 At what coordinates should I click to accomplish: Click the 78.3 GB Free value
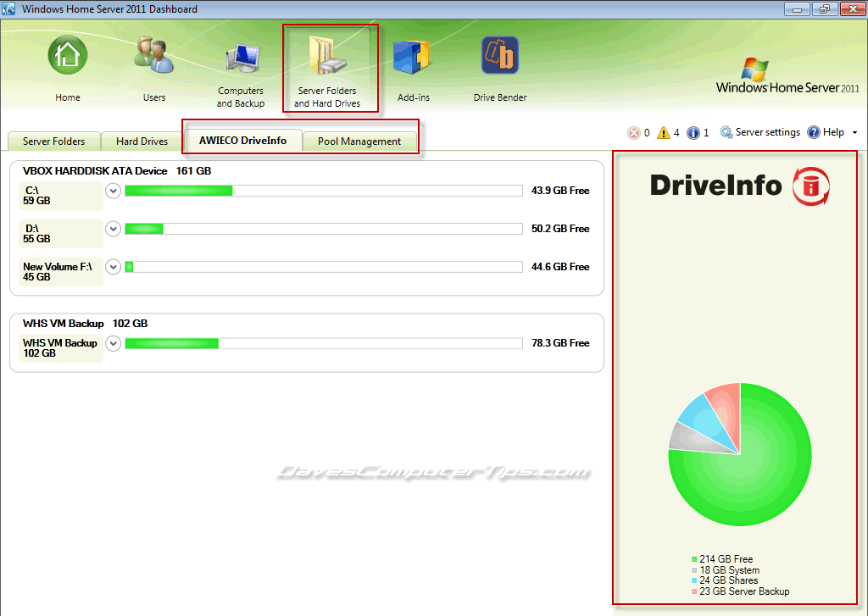pos(560,343)
